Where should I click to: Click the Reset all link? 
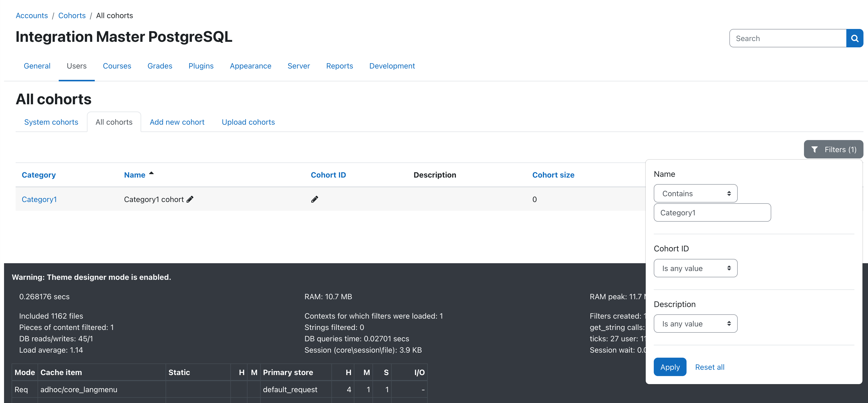709,367
